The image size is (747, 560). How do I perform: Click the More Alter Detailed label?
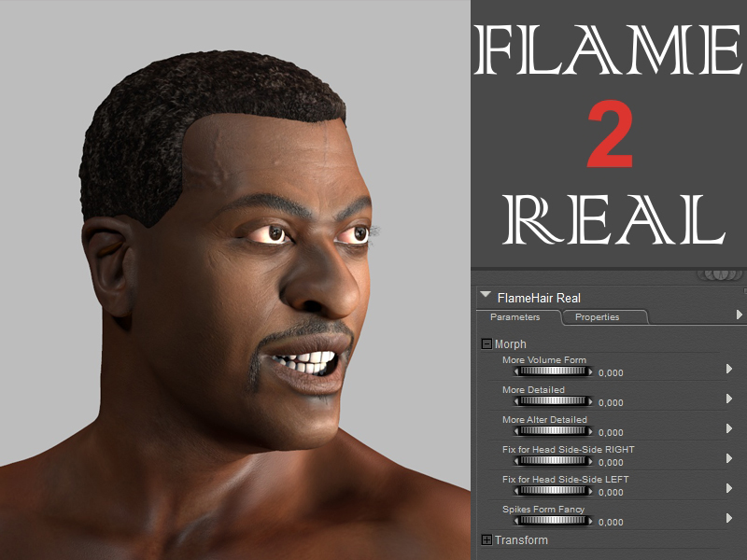[544, 419]
